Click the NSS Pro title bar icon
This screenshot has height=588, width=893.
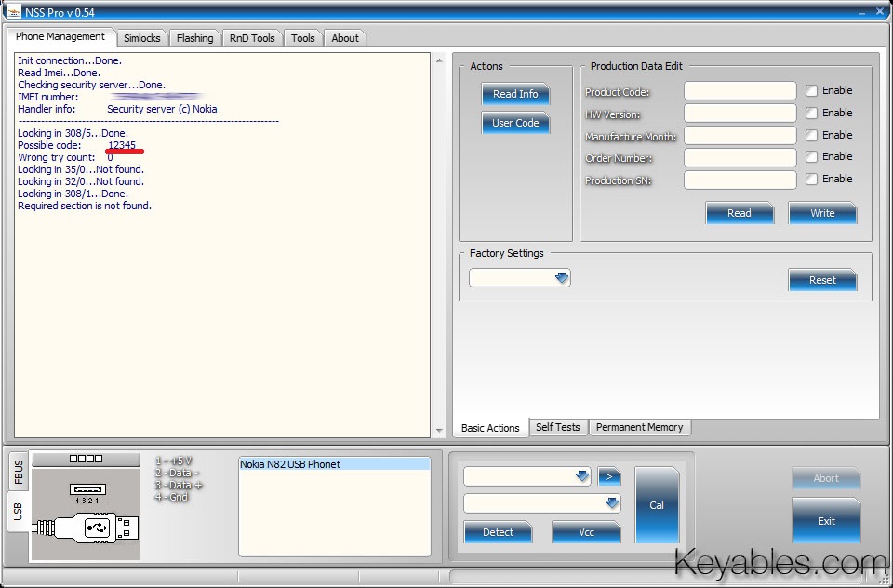point(13,11)
